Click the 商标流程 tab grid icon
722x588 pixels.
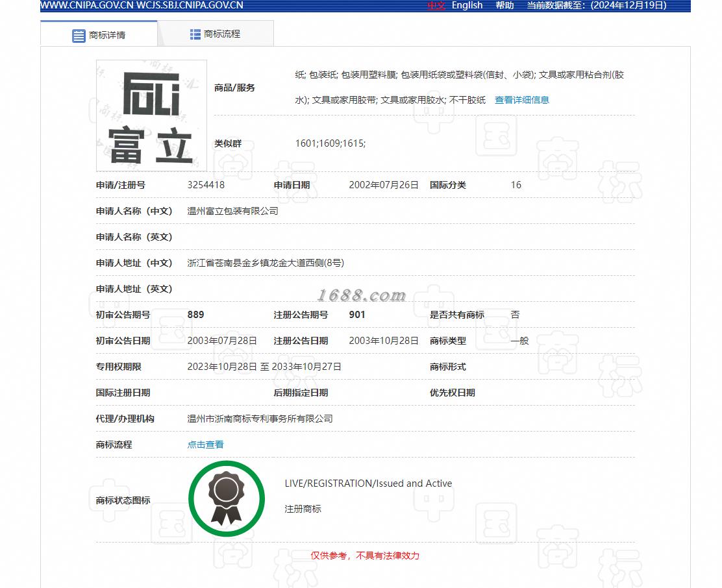(195, 34)
